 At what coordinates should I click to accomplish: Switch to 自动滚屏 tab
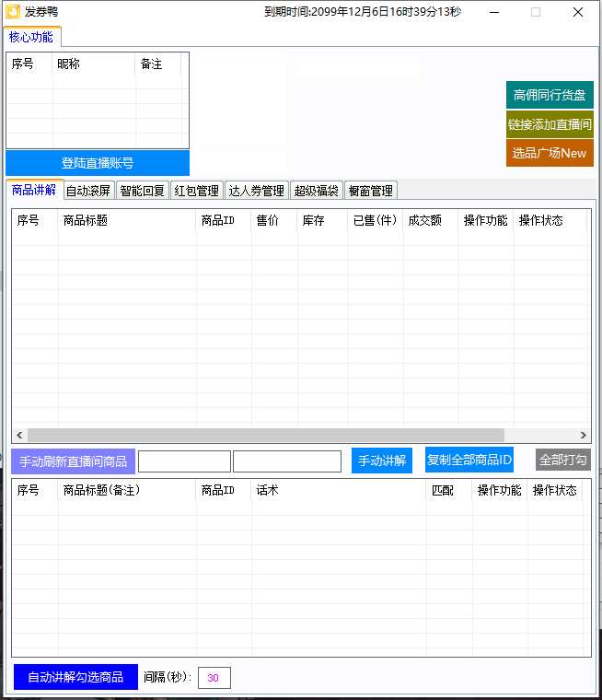(88, 191)
